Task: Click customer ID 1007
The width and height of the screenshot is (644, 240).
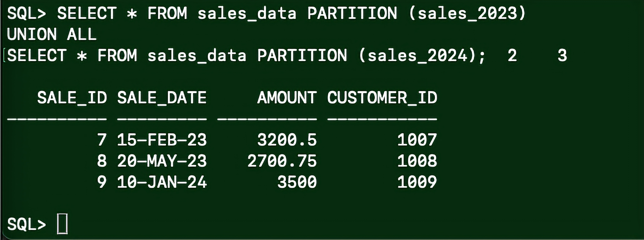Action: 417,139
